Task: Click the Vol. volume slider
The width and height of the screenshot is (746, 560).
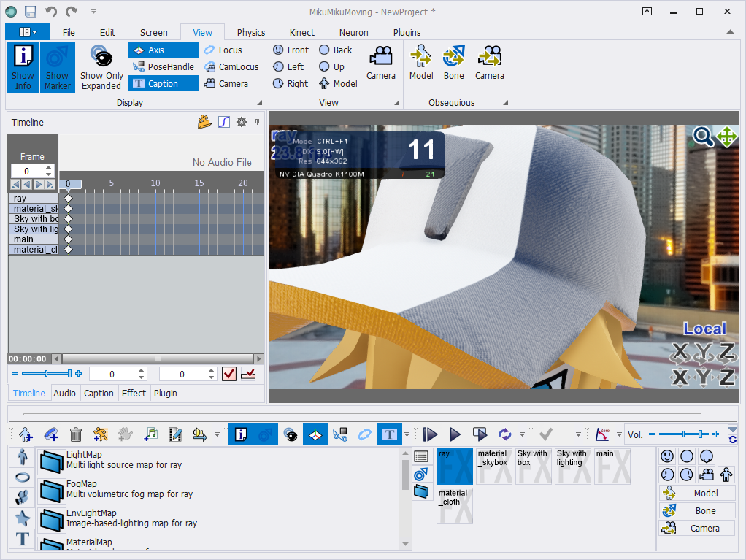Action: 684,434
